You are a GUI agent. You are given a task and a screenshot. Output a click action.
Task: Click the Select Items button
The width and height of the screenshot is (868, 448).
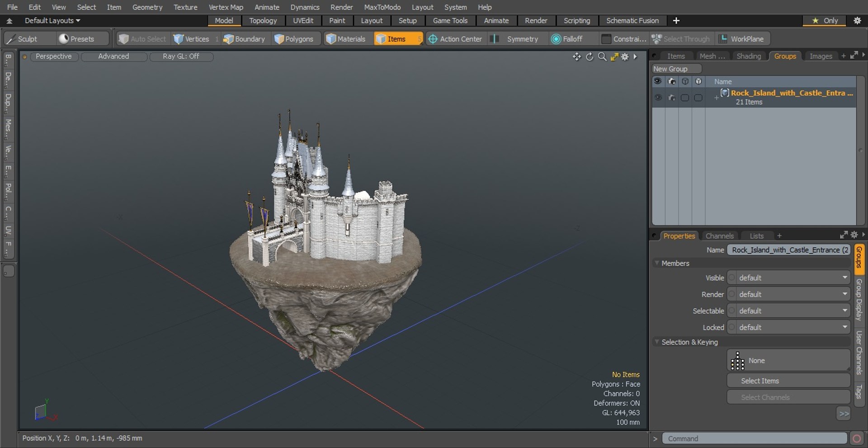(788, 381)
